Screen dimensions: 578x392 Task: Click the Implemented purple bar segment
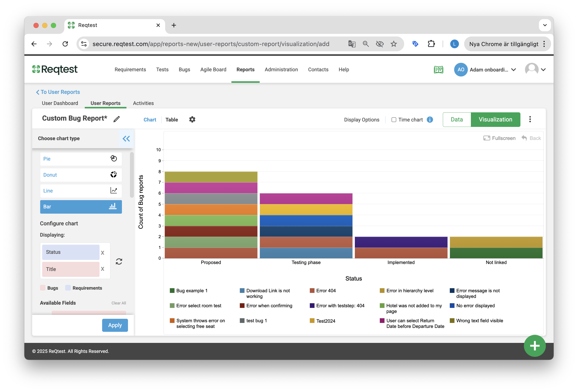click(401, 242)
